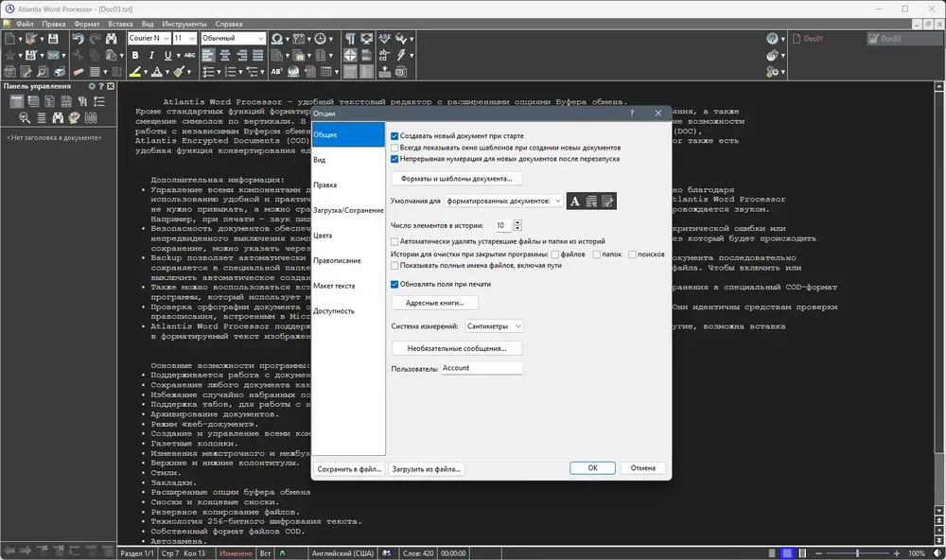Click the Save diskette icon in toolbar
This screenshot has height=560, width=946.
click(53, 39)
